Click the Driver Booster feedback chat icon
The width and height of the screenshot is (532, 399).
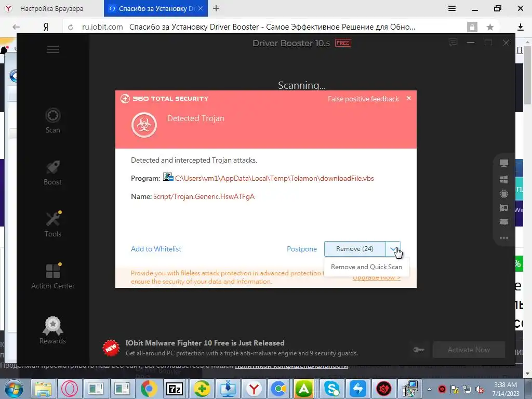point(453,43)
